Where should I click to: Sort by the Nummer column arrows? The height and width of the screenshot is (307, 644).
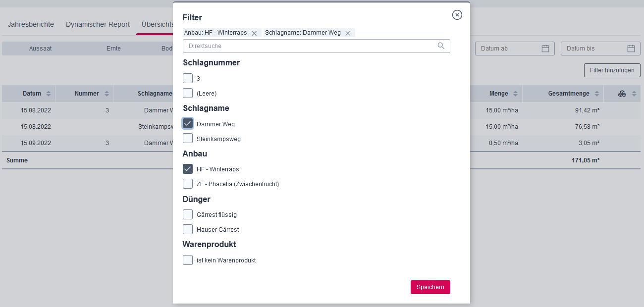[x=106, y=94]
